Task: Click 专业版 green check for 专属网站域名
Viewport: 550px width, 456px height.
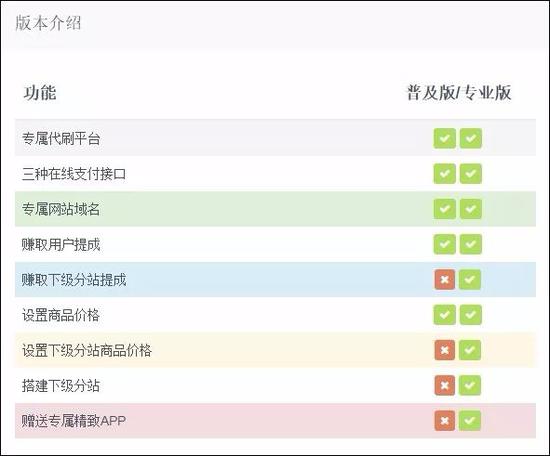Action: pyautogui.click(x=471, y=209)
